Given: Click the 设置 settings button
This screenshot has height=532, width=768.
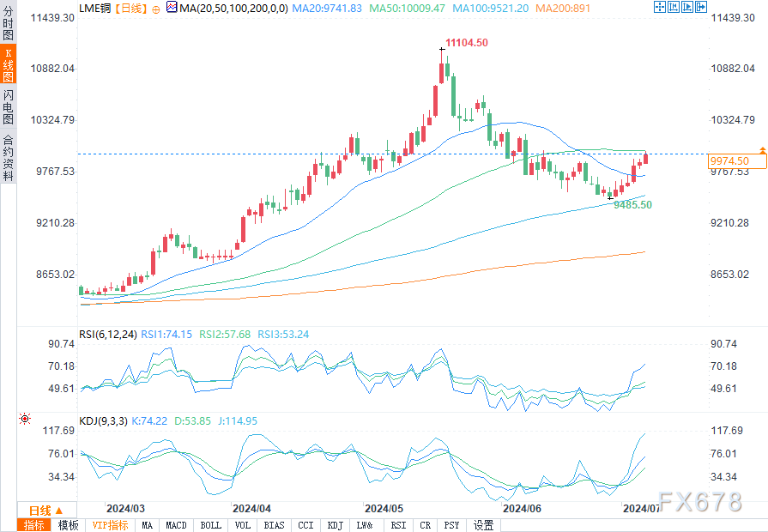Looking at the screenshot, I should [x=483, y=525].
